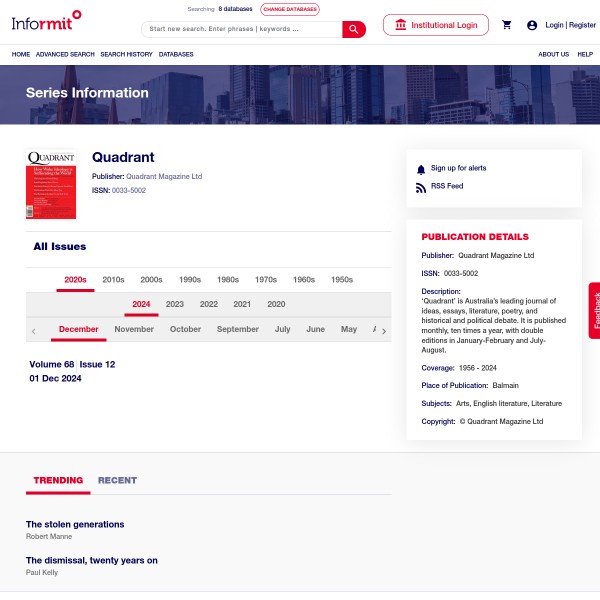Image resolution: width=600 pixels, height=600 pixels.
Task: Click the user account profile icon
Action: pos(532,25)
